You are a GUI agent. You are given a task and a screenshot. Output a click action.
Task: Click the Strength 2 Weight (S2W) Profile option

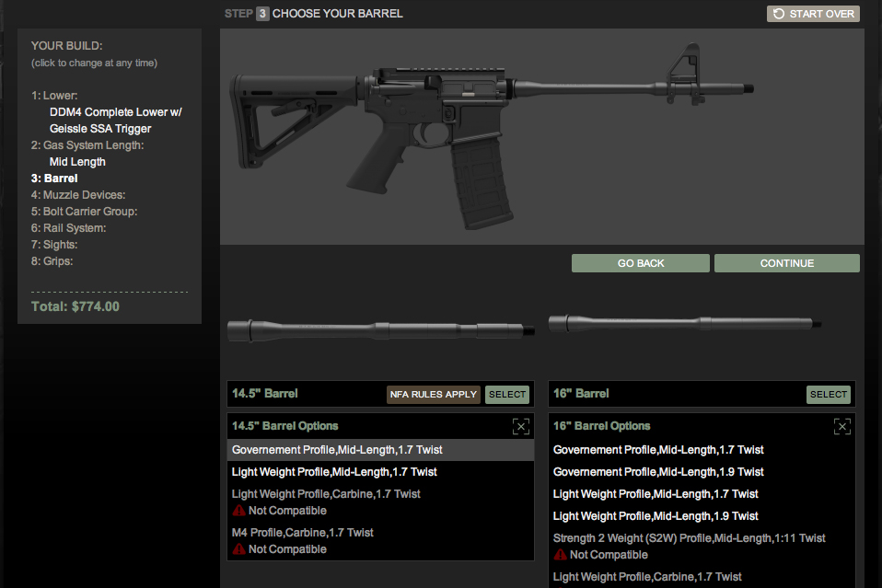689,538
